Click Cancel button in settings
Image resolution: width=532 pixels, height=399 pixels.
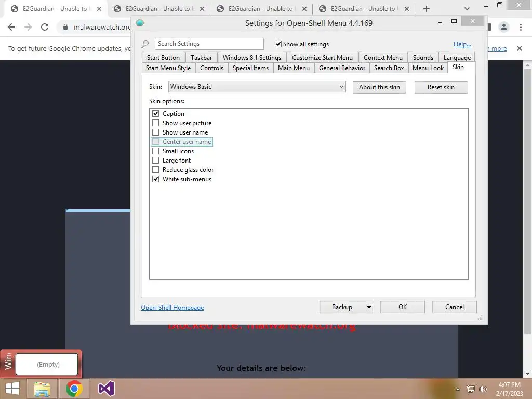tap(454, 307)
